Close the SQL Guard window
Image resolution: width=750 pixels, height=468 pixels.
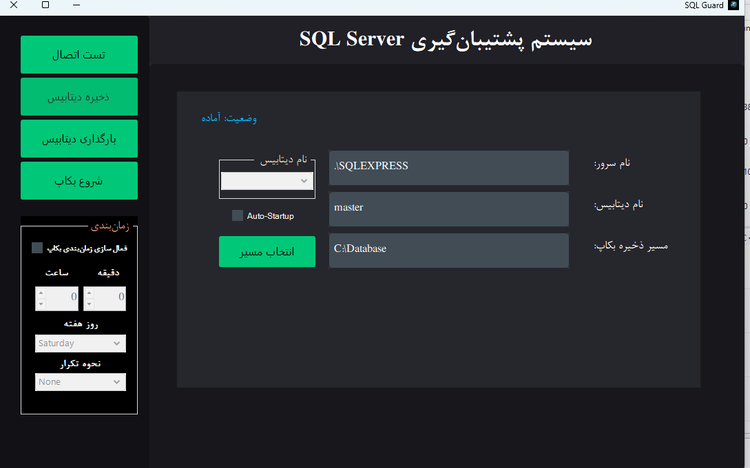pos(14,5)
